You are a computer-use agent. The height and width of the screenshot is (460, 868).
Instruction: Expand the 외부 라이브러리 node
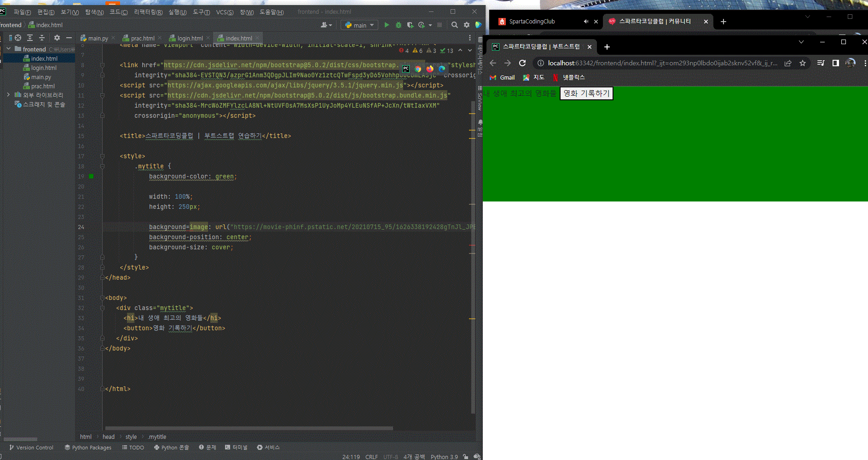coord(8,95)
